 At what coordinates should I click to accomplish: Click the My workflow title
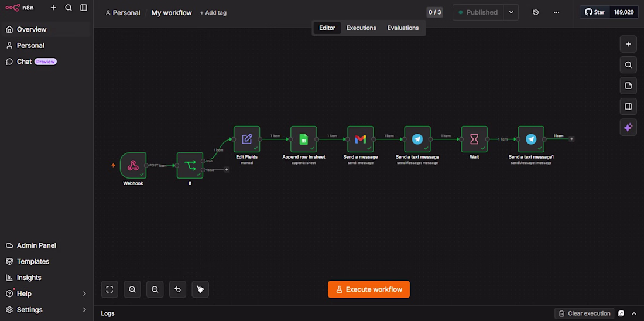tap(172, 13)
